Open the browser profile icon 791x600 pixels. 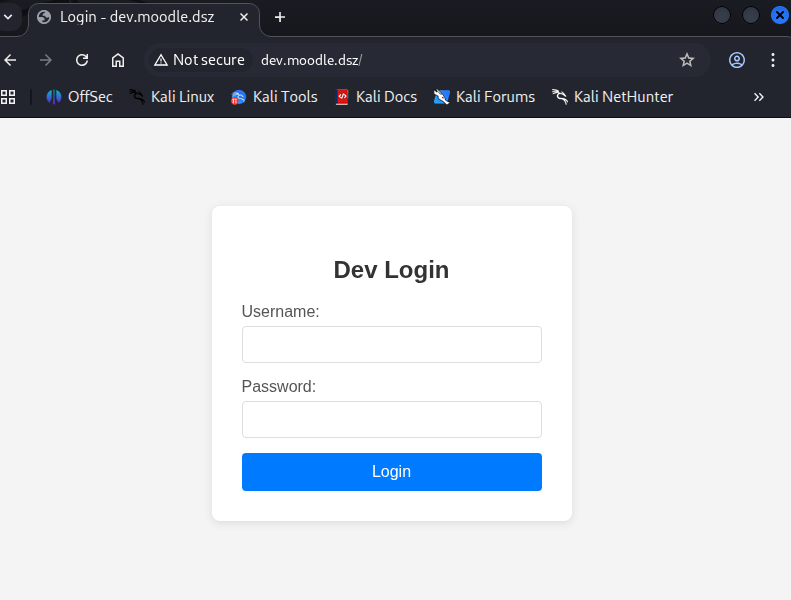click(x=737, y=60)
